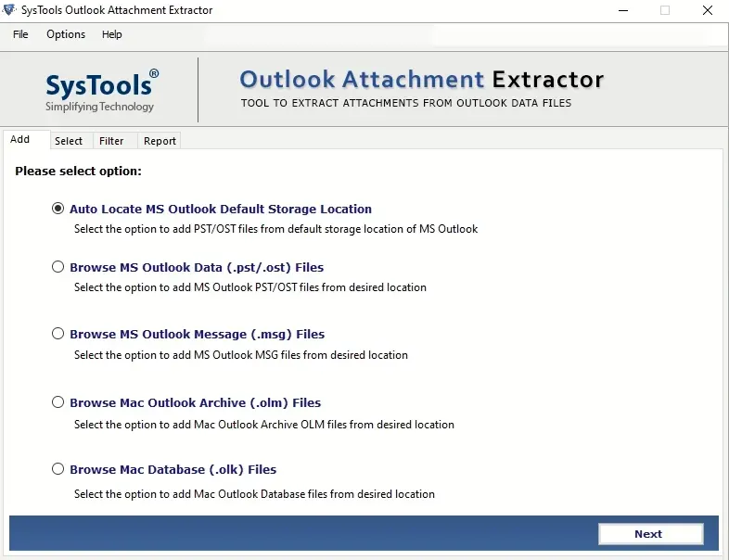Choose Browse Mac Database olk radio
729x560 pixels.
[58, 469]
